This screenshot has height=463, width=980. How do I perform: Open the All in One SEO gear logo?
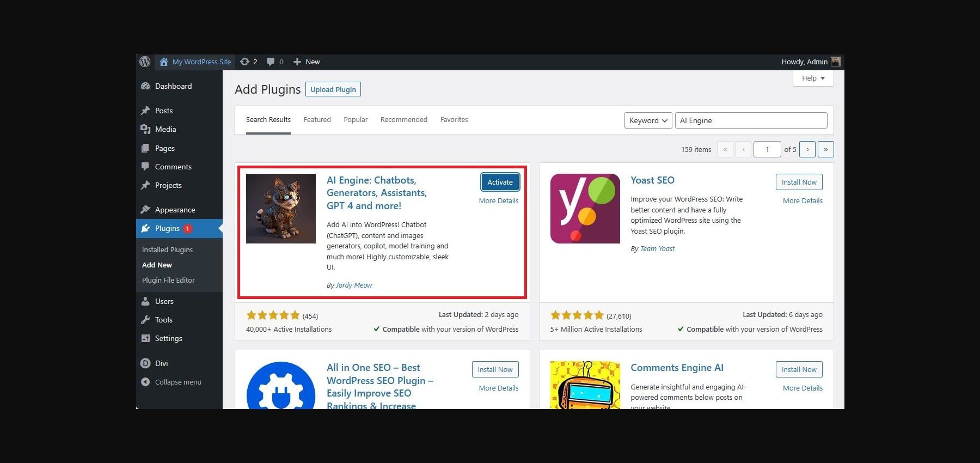(x=281, y=385)
